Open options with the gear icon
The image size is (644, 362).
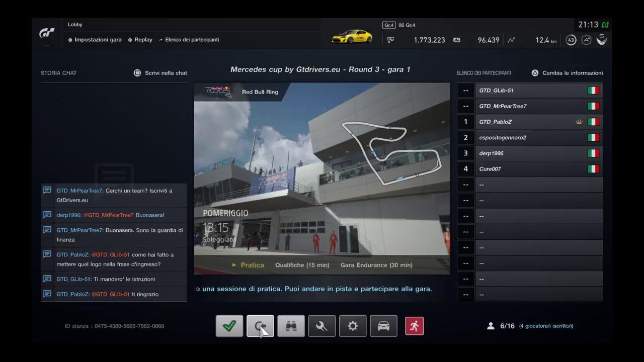[x=353, y=326]
